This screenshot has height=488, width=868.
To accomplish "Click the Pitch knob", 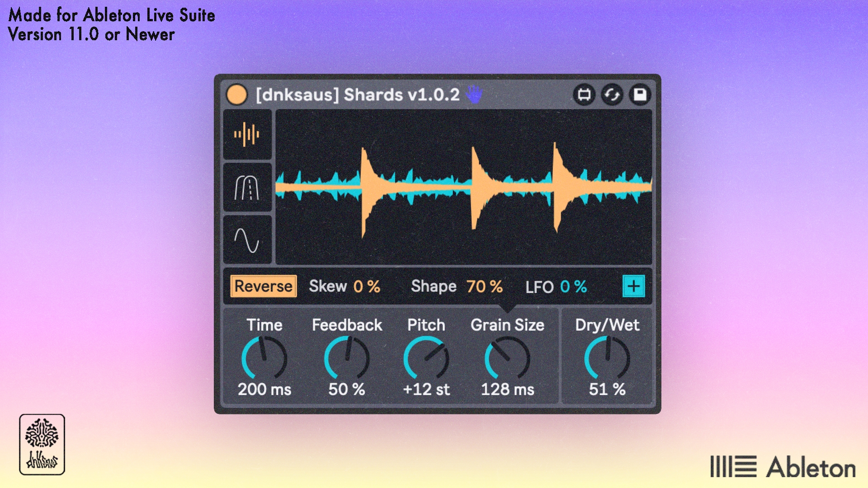I will [426, 358].
